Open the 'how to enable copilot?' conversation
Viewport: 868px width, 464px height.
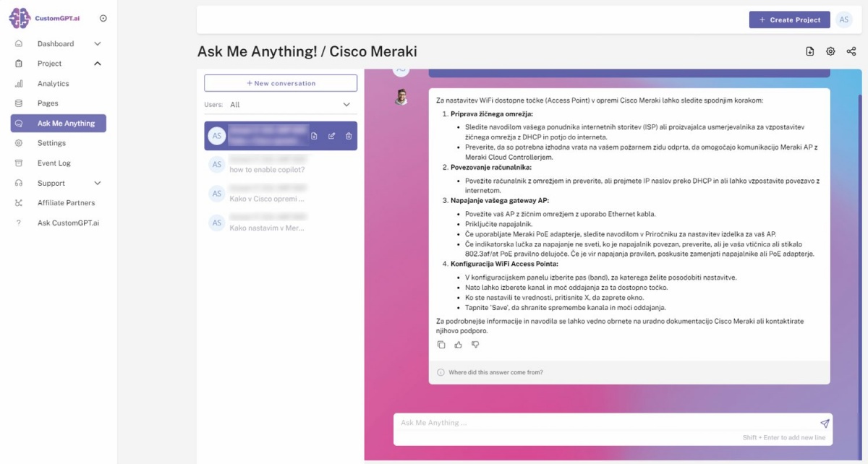click(281, 165)
